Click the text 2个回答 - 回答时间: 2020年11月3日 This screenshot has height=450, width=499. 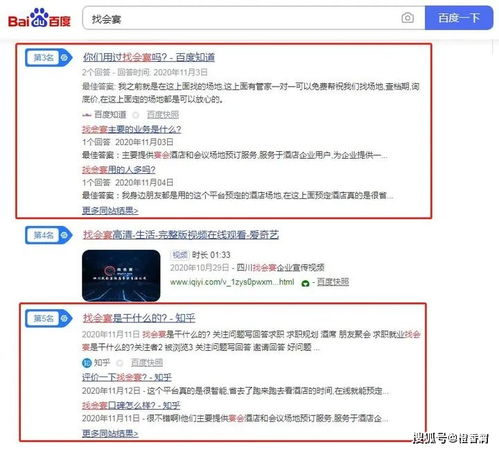click(x=145, y=72)
